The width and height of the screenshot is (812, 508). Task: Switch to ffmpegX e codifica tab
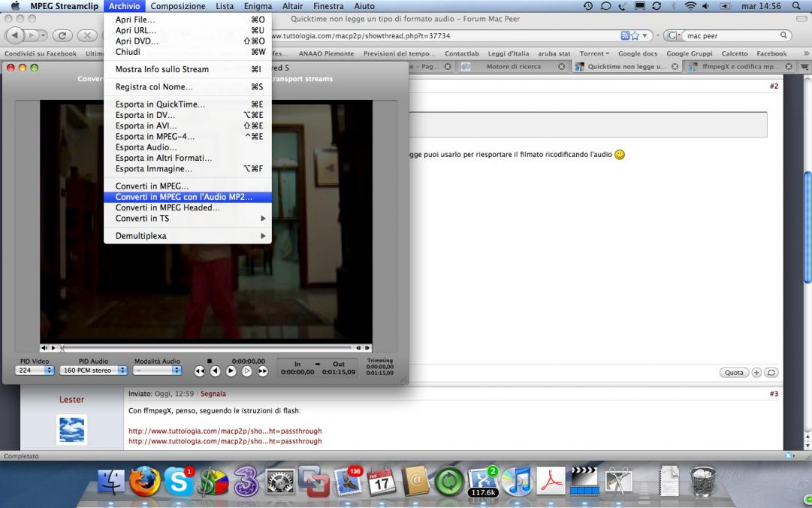[741, 66]
